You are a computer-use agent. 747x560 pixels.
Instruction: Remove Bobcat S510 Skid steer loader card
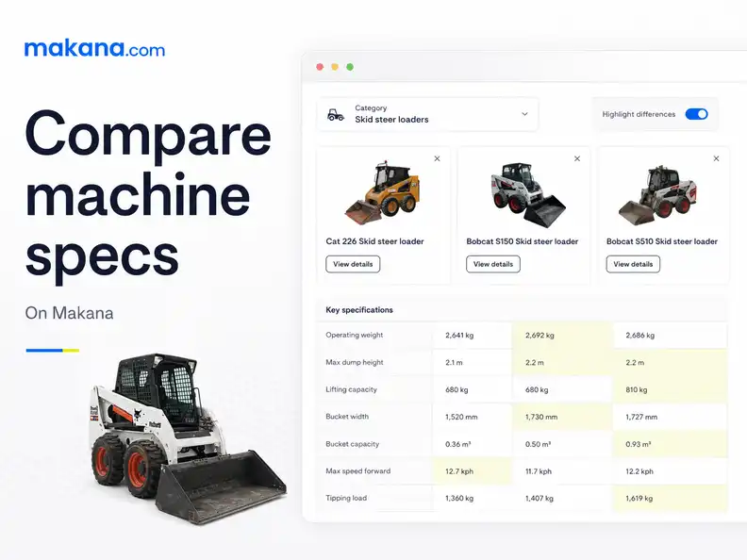point(717,158)
